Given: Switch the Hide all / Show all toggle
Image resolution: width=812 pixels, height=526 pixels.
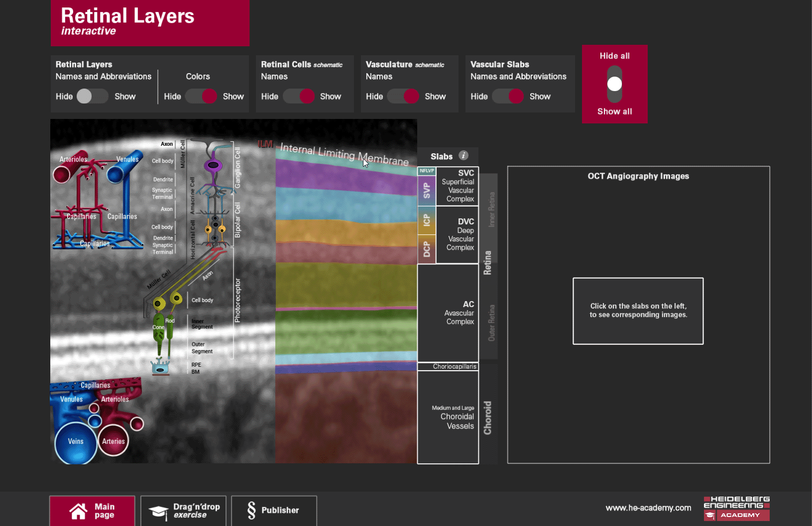Looking at the screenshot, I should coord(614,84).
